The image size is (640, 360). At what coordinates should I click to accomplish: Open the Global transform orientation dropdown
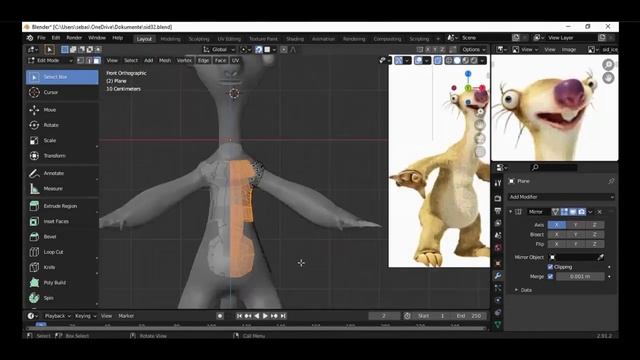coord(219,49)
